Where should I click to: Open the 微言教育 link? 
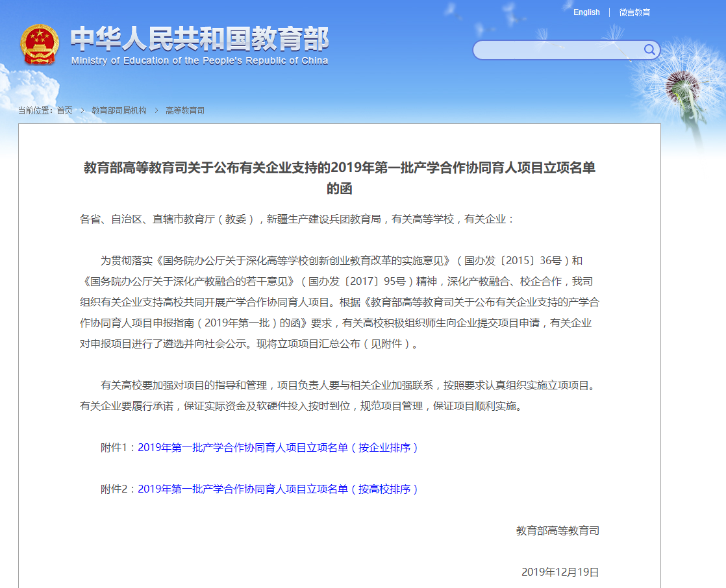[634, 12]
